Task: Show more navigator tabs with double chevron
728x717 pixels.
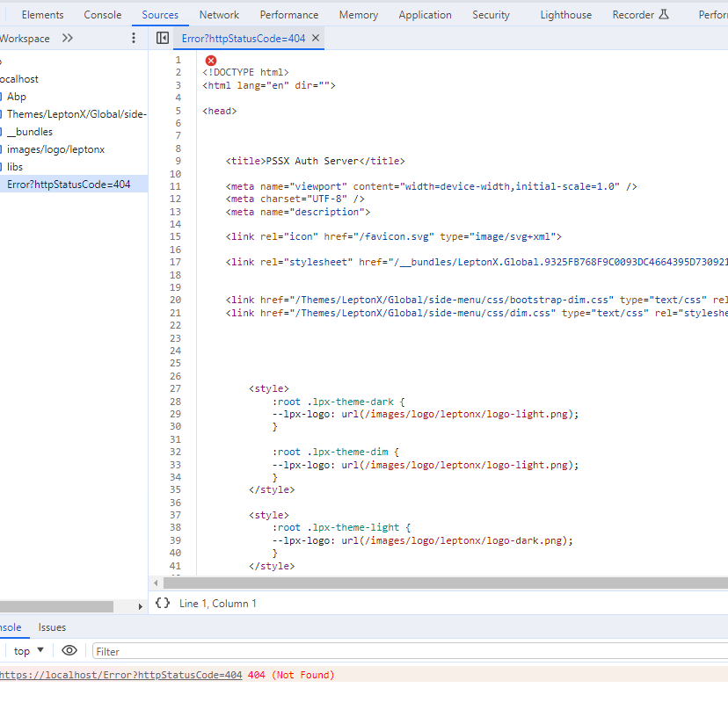Action: (x=68, y=38)
